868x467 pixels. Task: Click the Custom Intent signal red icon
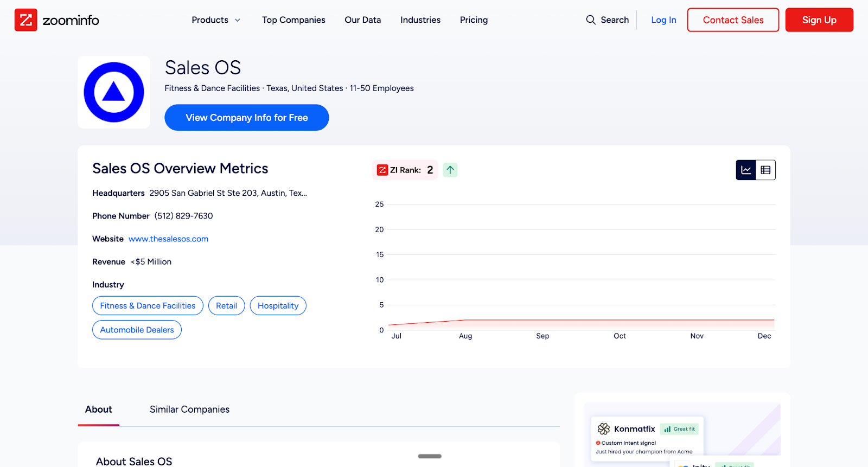tap(598, 443)
